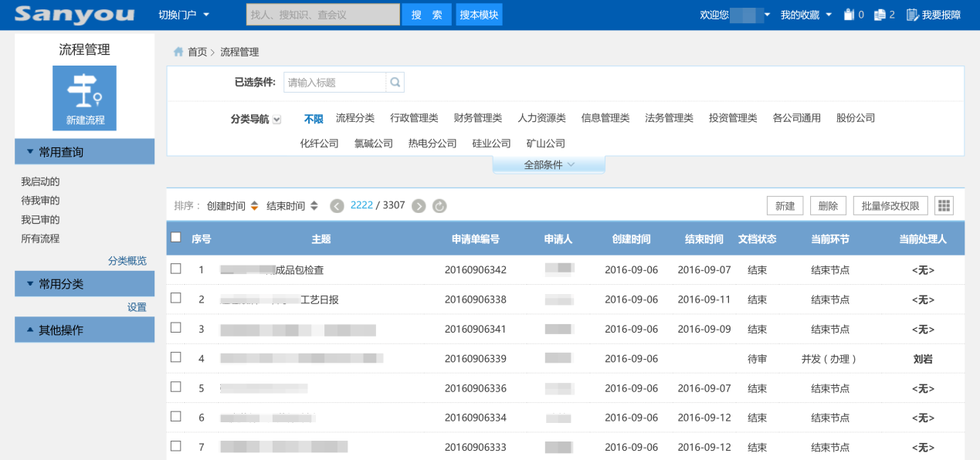
Task: Choose 所有流程 in the sidebar
Action: [x=40, y=238]
